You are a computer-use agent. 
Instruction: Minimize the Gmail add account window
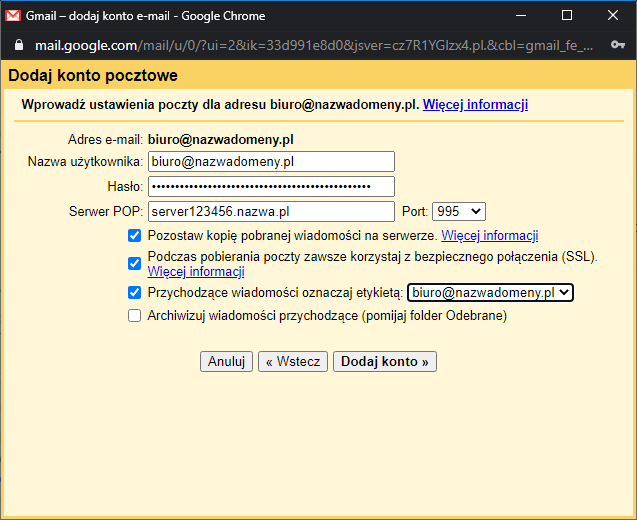point(521,15)
